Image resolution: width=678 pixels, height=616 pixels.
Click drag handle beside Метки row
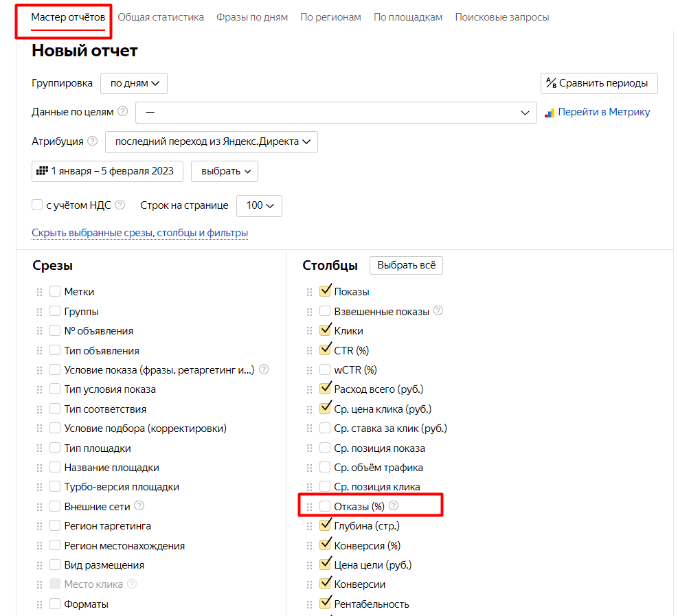39,292
